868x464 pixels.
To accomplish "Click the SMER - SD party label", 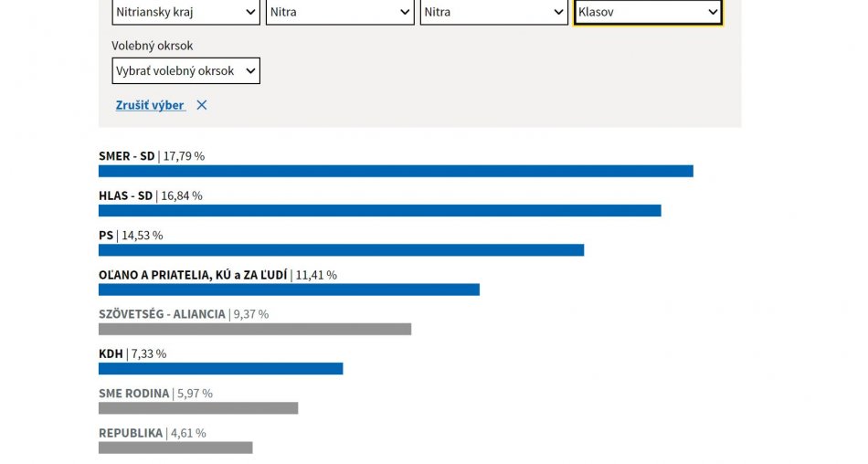I will (x=127, y=156).
